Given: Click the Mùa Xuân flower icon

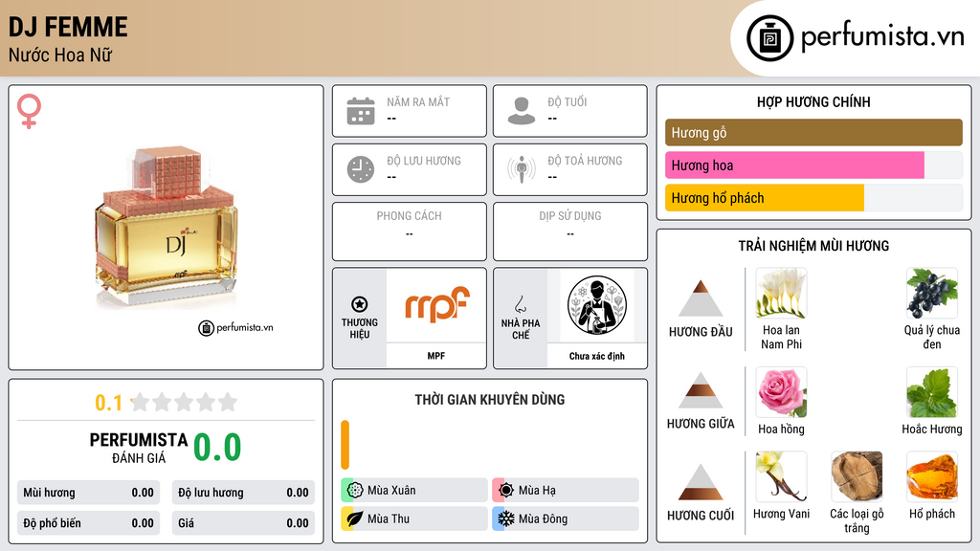Looking at the screenshot, I should (355, 491).
